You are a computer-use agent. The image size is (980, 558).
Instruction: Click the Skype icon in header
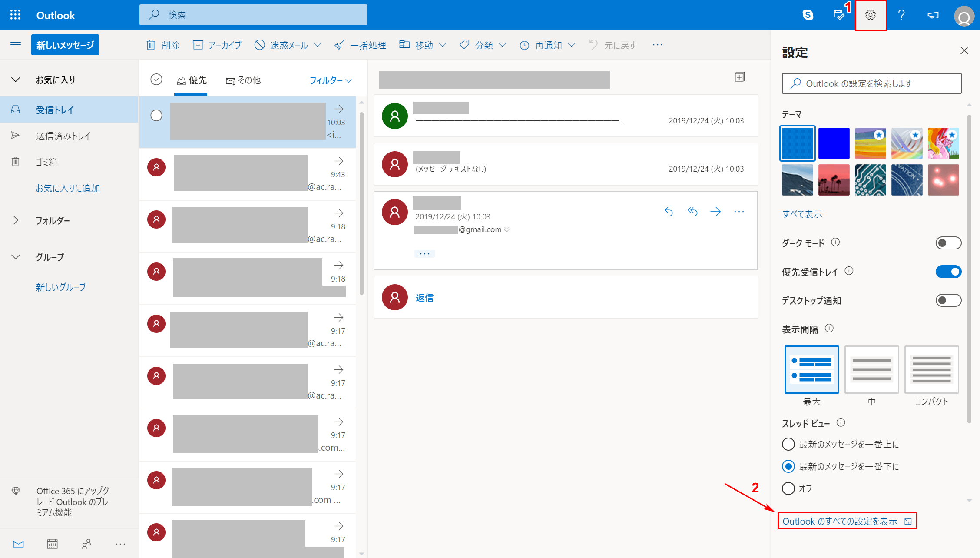808,15
